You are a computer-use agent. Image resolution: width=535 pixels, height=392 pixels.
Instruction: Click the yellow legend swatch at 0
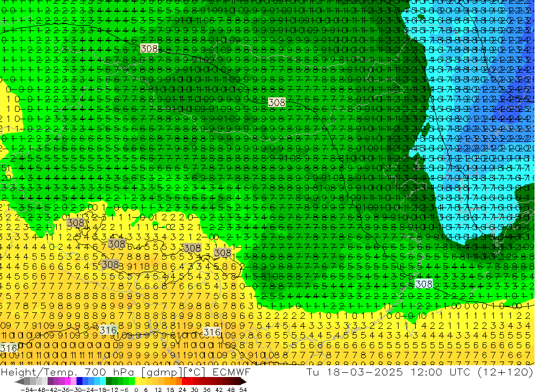click(x=137, y=381)
